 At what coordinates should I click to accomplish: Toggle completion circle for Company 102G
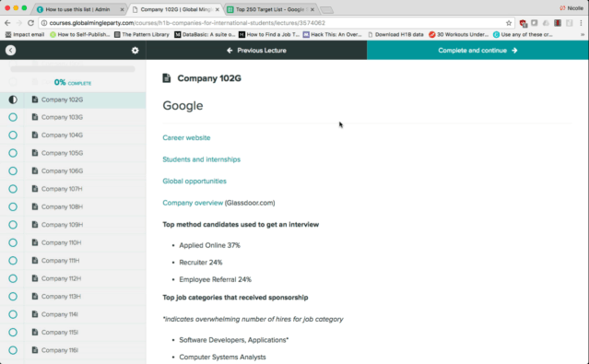pyautogui.click(x=13, y=100)
